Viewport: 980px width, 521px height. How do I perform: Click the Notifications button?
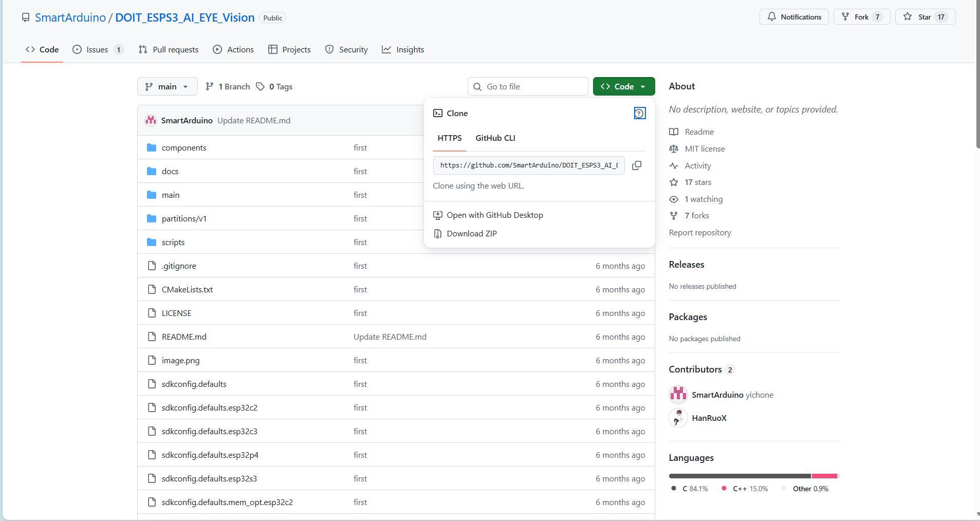(x=794, y=17)
